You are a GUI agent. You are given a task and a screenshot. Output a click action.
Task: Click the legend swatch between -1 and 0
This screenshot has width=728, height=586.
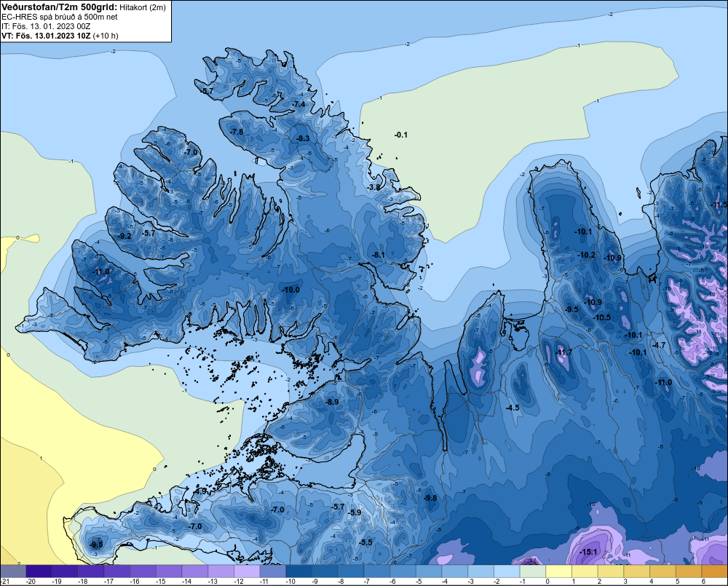click(x=533, y=571)
